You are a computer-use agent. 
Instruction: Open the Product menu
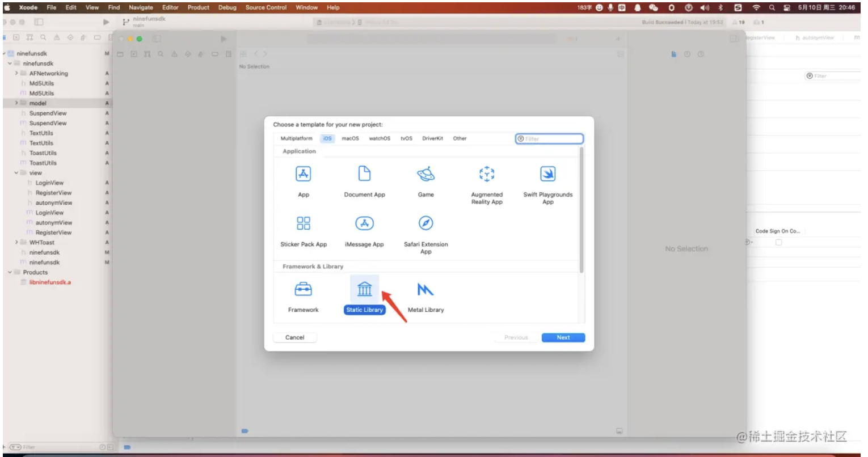pos(199,7)
